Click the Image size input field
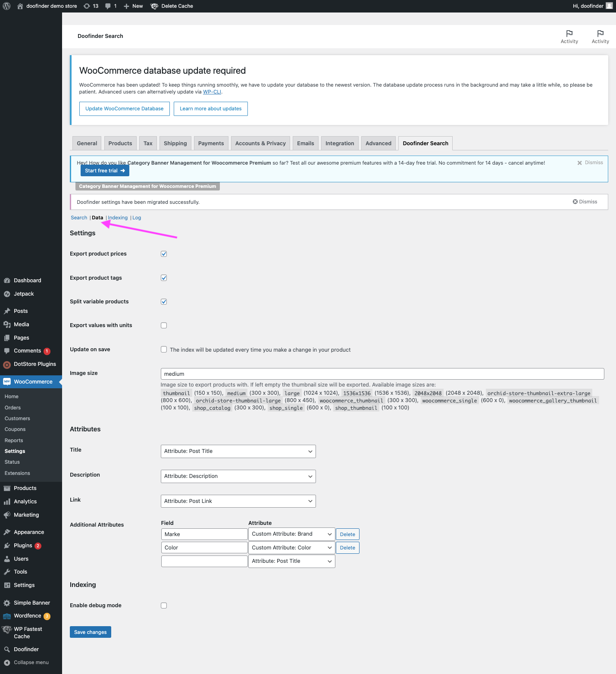The height and width of the screenshot is (674, 616). pos(382,374)
